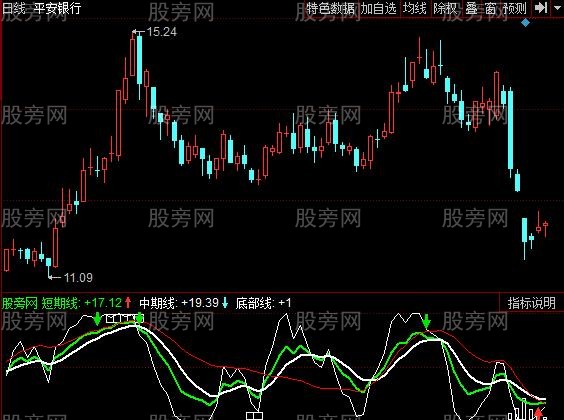Click the cyan down arrow beside 中期线 value
This screenshot has width=564, height=420.
point(225,303)
